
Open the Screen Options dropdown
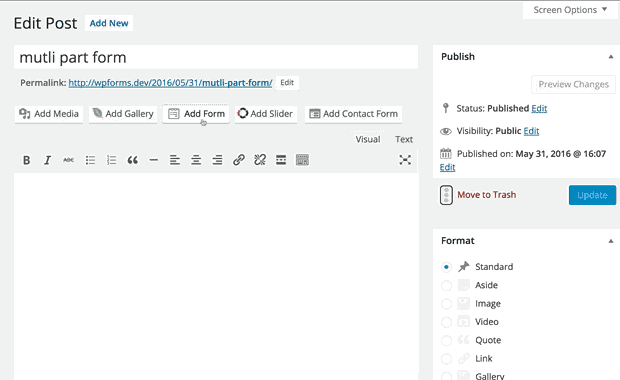pyautogui.click(x=570, y=10)
